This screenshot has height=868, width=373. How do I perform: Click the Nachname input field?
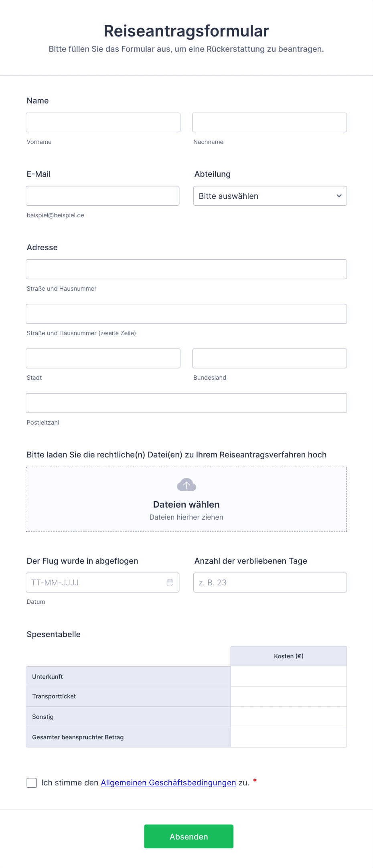[x=270, y=122]
